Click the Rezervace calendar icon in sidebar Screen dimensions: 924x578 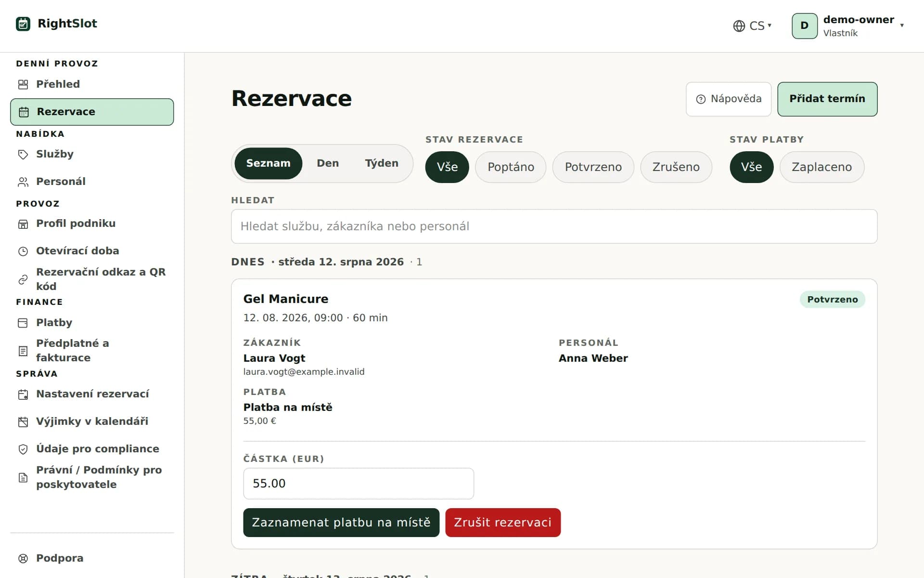pyautogui.click(x=24, y=112)
